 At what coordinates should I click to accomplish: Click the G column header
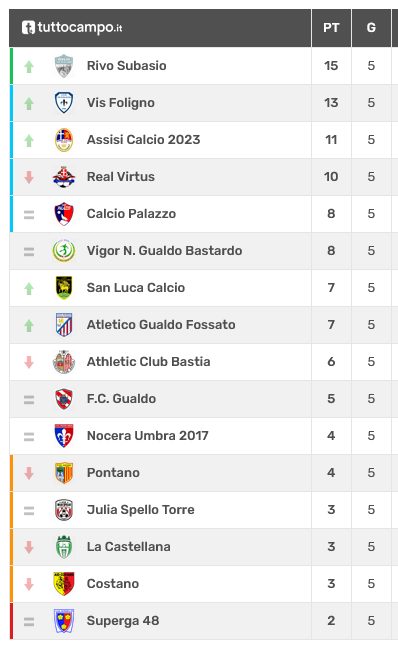click(x=371, y=28)
